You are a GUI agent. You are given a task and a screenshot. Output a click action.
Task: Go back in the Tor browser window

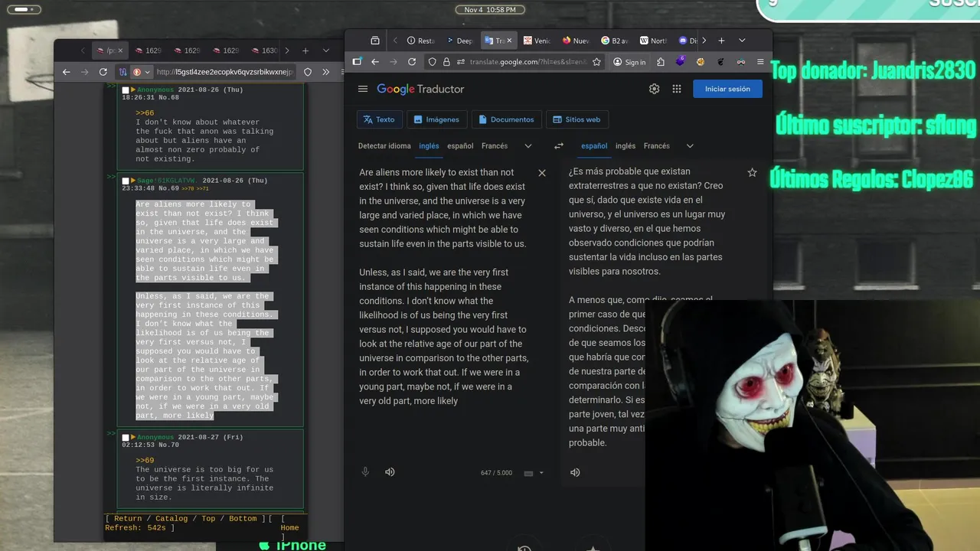click(67, 72)
